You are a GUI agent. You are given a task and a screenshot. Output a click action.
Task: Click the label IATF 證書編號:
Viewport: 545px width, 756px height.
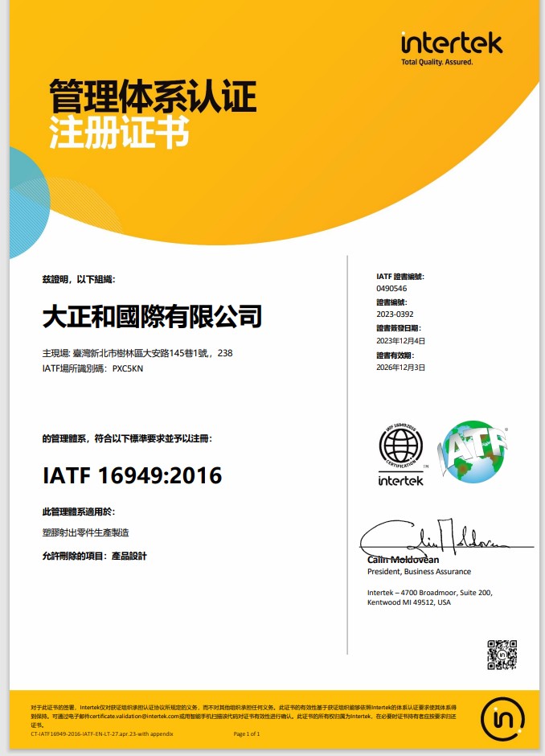[400, 277]
